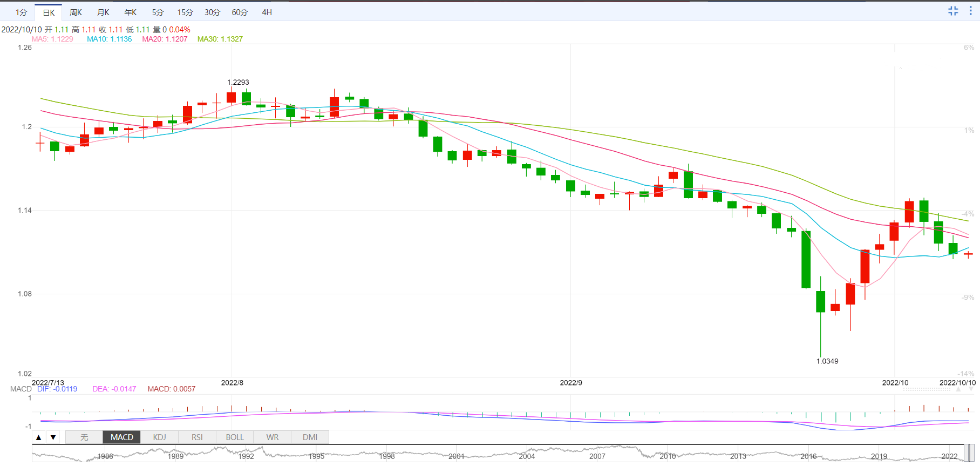The image size is (980, 473).
Task: Select the RSI indicator button
Action: tap(197, 437)
